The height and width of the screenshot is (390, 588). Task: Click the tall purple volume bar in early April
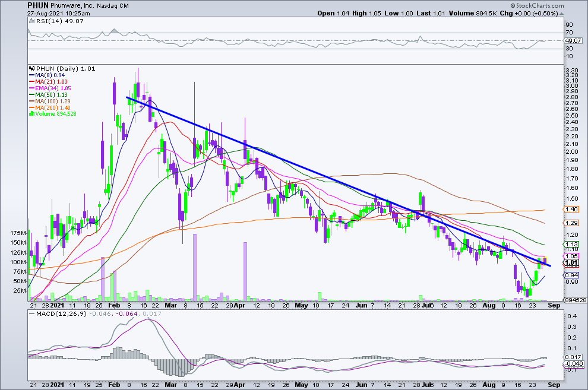[x=245, y=271]
